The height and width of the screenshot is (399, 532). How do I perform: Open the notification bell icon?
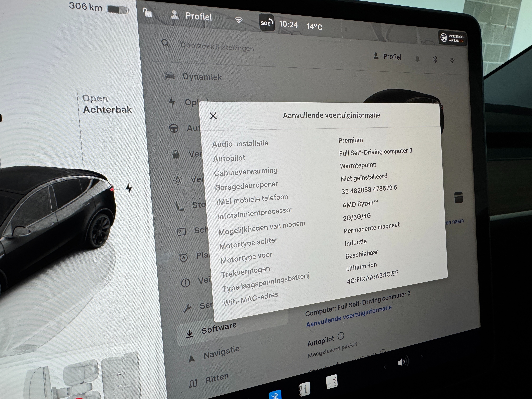coord(417,59)
